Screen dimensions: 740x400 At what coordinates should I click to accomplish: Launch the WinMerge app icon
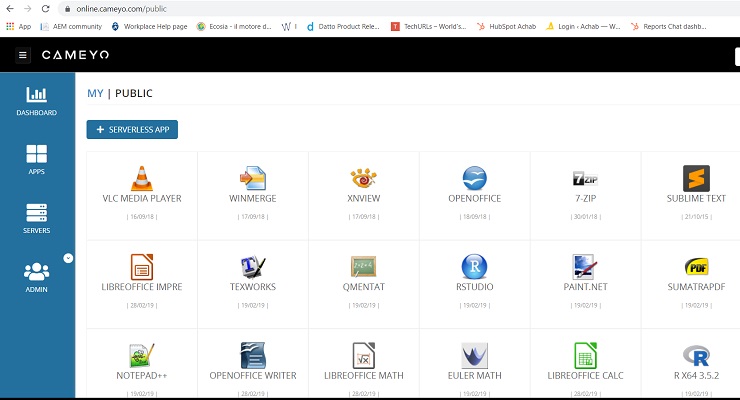pos(253,178)
